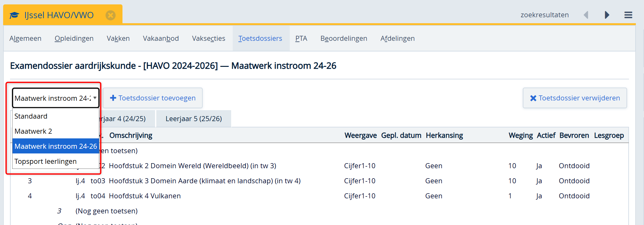The height and width of the screenshot is (225, 644).
Task: Click the Omschrijving column header
Action: [131, 135]
